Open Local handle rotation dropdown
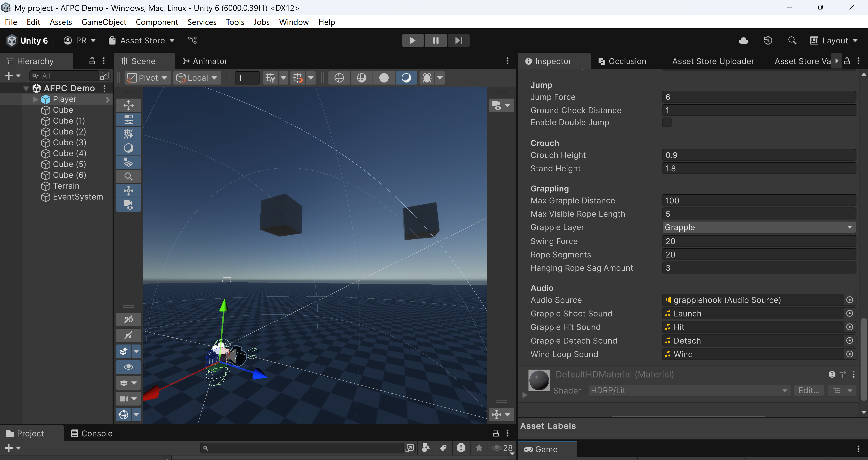 (197, 78)
